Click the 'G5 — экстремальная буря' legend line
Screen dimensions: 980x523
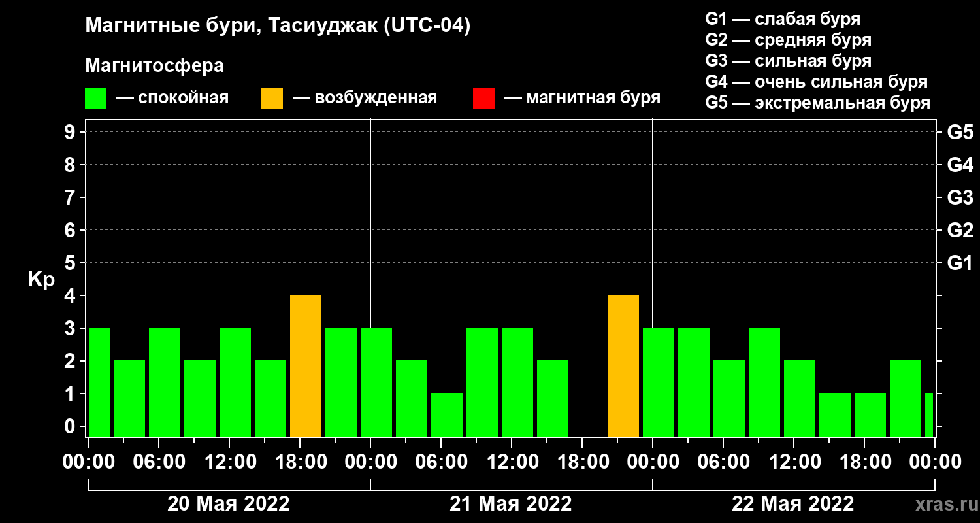point(817,103)
